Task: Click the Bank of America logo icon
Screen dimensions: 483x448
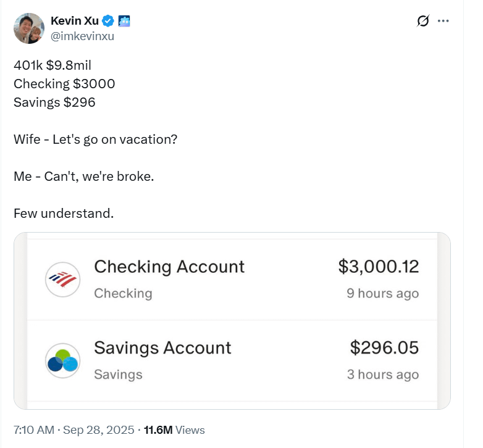Action: (63, 280)
